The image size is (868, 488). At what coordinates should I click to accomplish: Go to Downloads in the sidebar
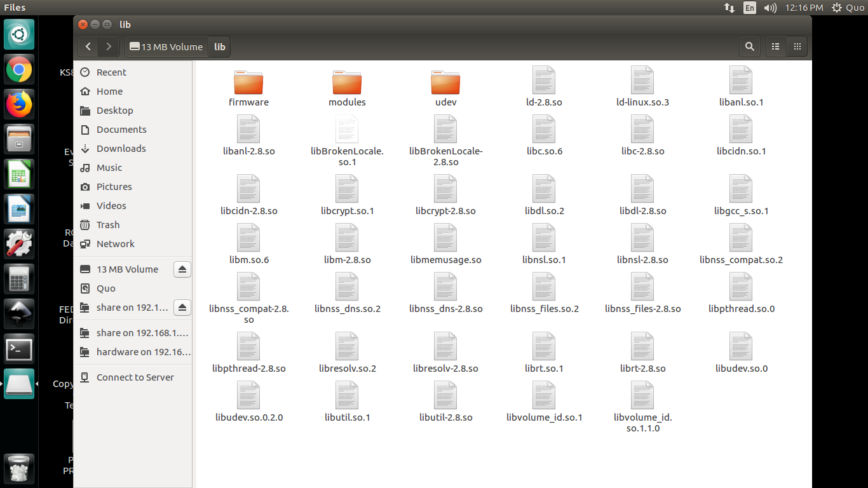[x=121, y=149]
